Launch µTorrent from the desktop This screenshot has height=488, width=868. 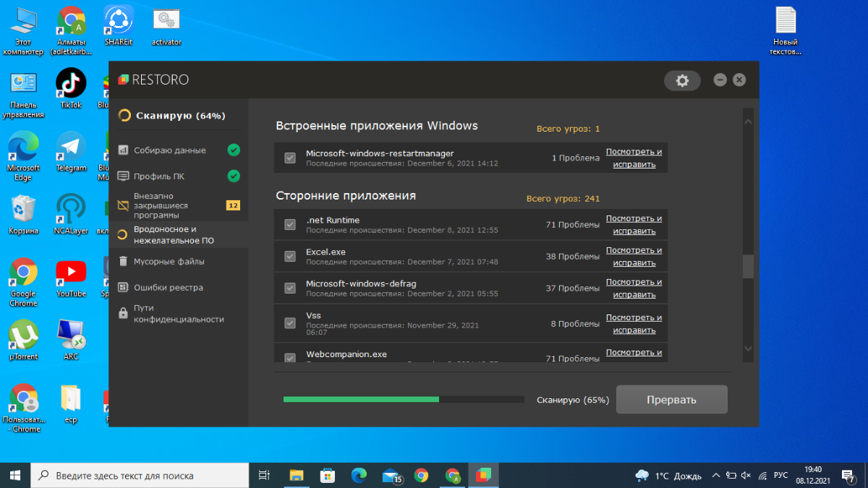point(23,336)
